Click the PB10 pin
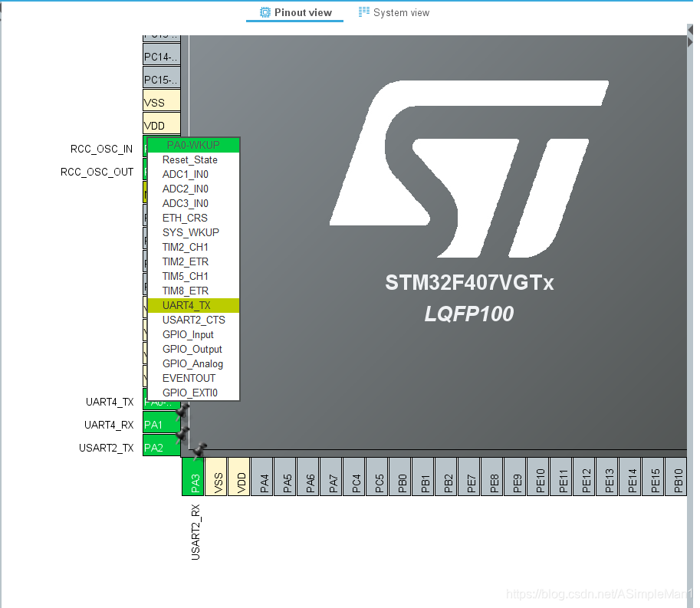The width and height of the screenshot is (700, 608). (x=676, y=477)
